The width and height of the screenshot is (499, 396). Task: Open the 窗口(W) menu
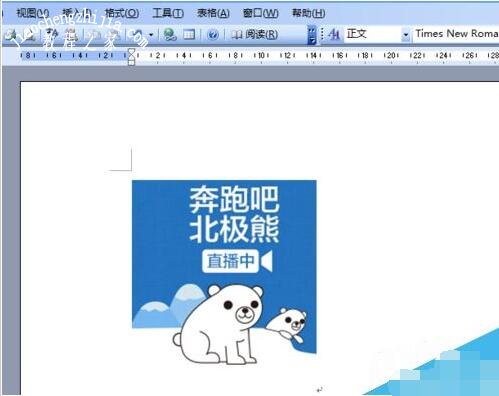260,13
